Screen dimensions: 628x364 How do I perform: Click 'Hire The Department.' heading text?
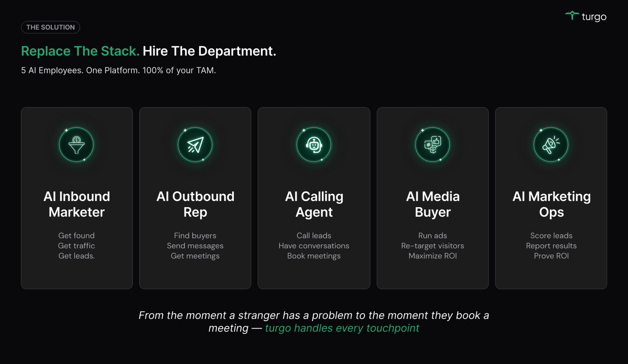209,51
